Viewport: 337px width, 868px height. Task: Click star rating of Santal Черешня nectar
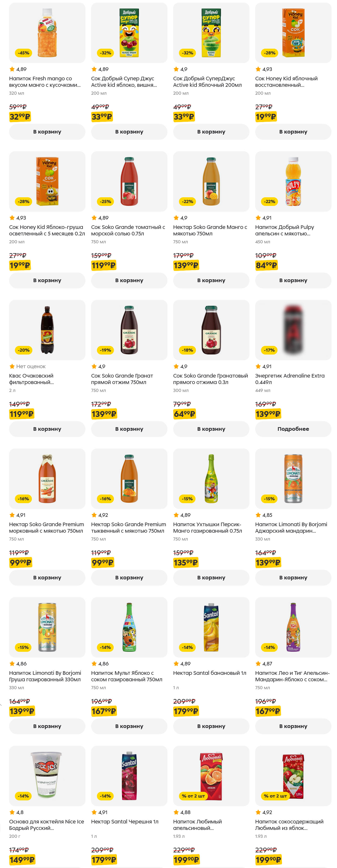94,812
